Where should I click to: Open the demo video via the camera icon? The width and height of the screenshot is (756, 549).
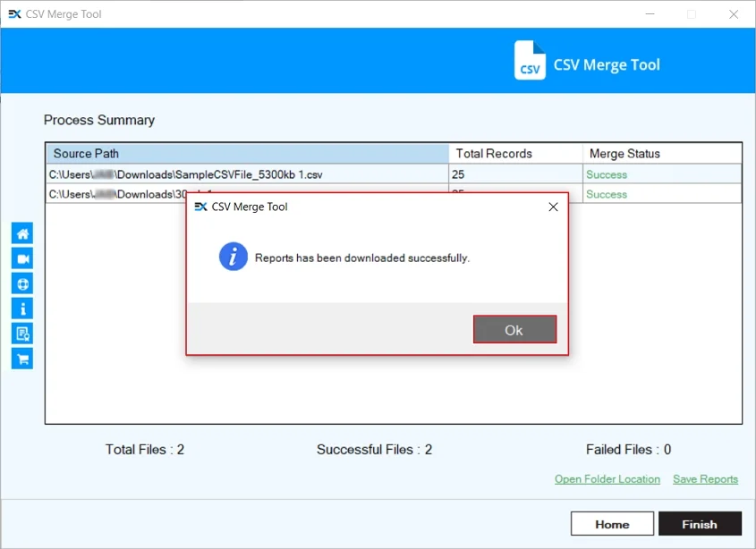tap(21, 258)
